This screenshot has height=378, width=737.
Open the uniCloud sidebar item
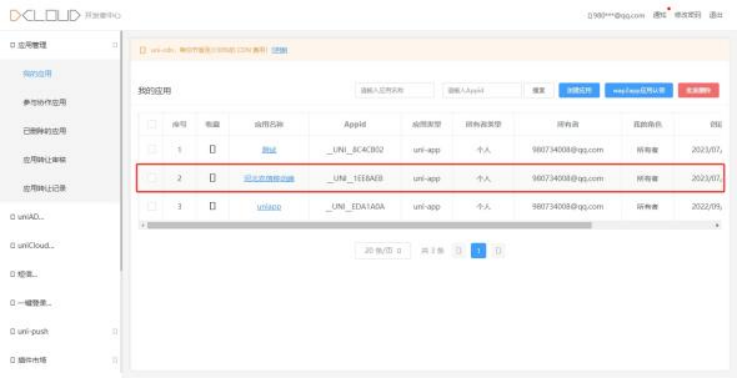click(32, 245)
